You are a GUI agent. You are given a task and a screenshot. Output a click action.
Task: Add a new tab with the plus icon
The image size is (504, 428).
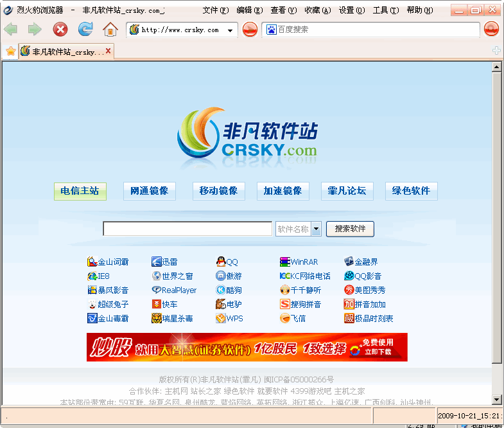tap(496, 51)
